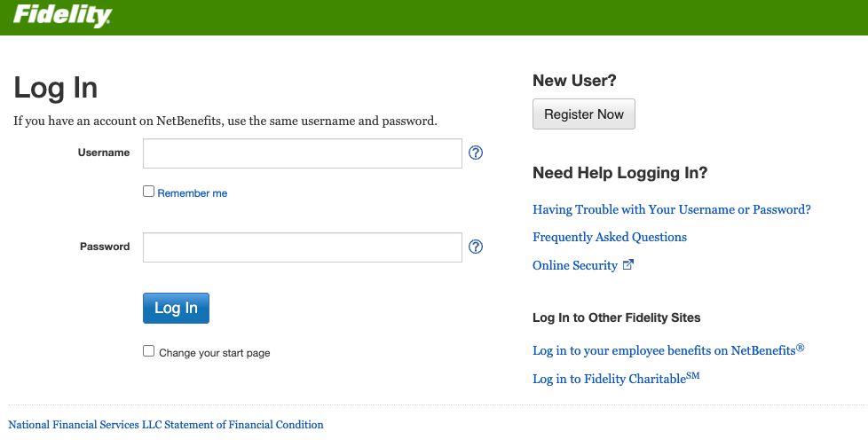Viewport: 868px width, 447px height.
Task: Open the Username help question-mark icon
Action: pyautogui.click(x=476, y=153)
